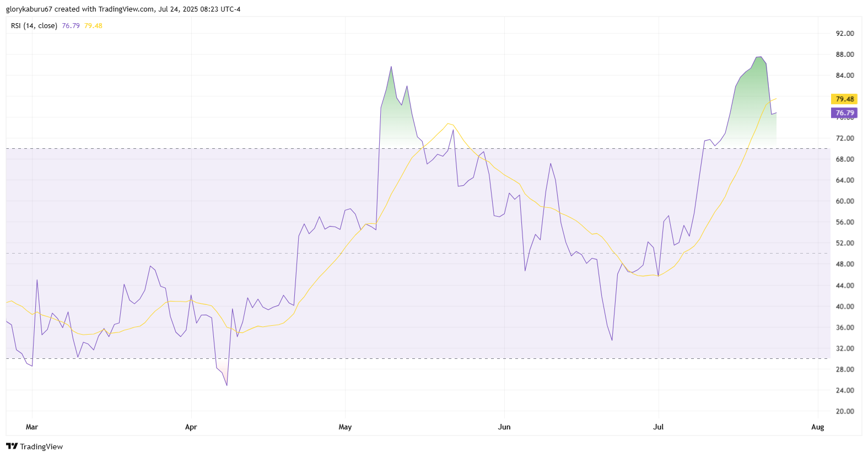Click the purple RSI value 76.79 in legend

tap(71, 25)
